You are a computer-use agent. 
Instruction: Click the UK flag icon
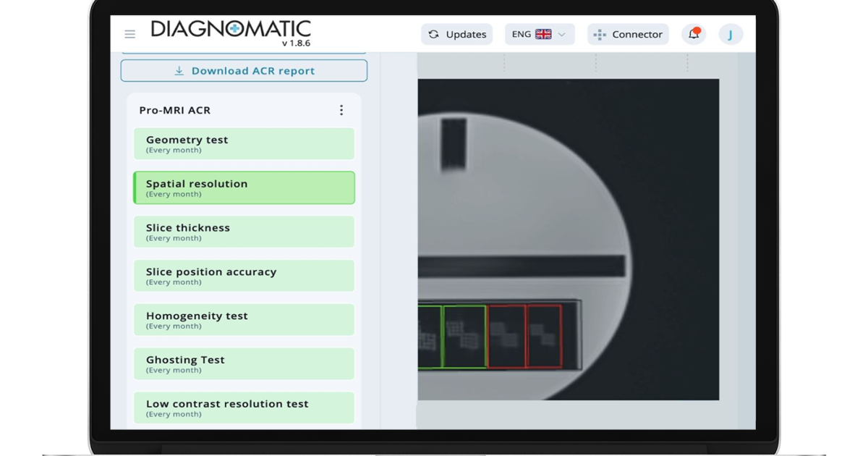(543, 34)
